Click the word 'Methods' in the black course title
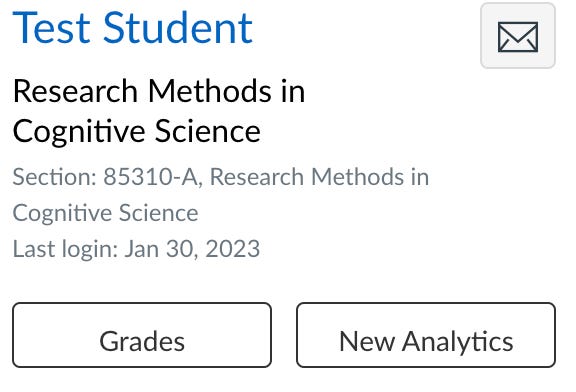The image size is (576, 392). (x=210, y=91)
